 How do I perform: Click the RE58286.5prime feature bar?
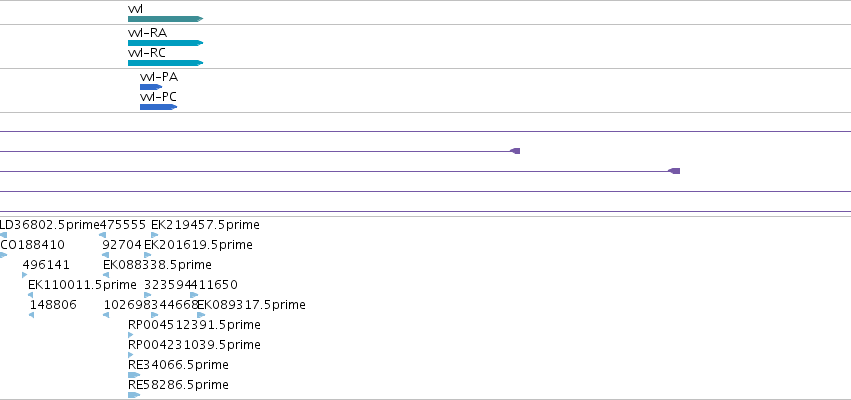pos(134,395)
